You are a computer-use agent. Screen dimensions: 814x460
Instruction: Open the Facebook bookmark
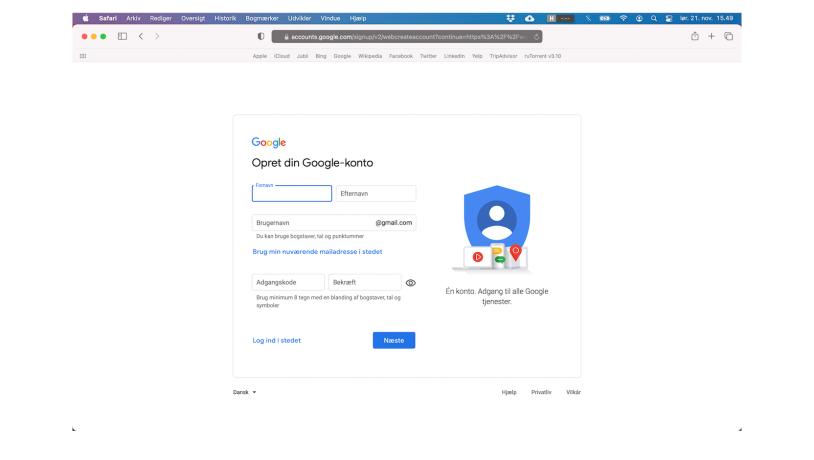point(401,56)
